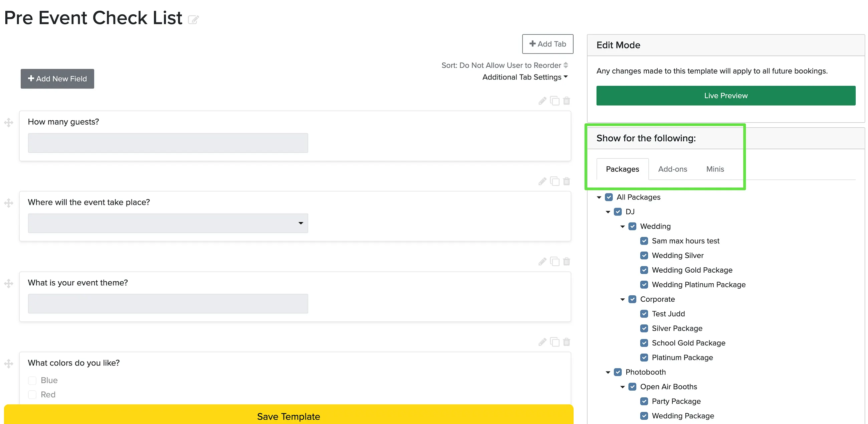This screenshot has width=868, height=424.
Task: Check the Blue color option
Action: [32, 381]
